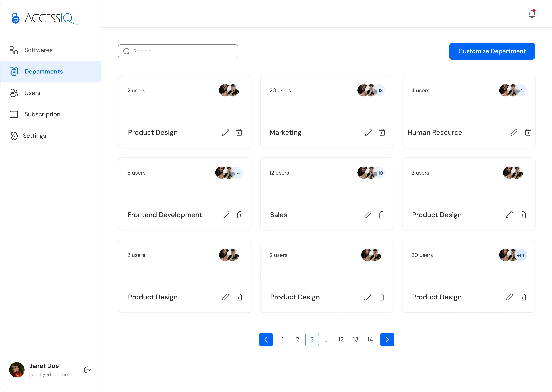Screen dimensions: 552x392
Task: Click the pencil icon on Sales card
Action: coord(368,215)
